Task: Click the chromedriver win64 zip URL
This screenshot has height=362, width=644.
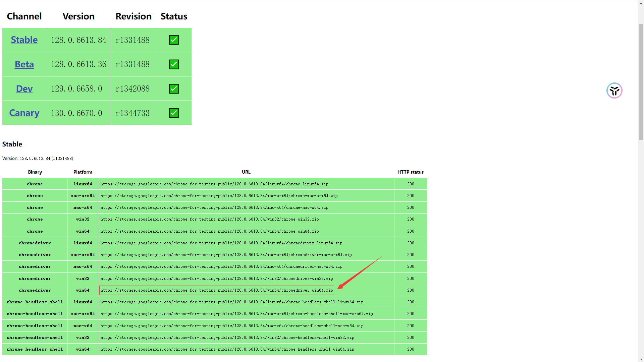Action: 217,290
